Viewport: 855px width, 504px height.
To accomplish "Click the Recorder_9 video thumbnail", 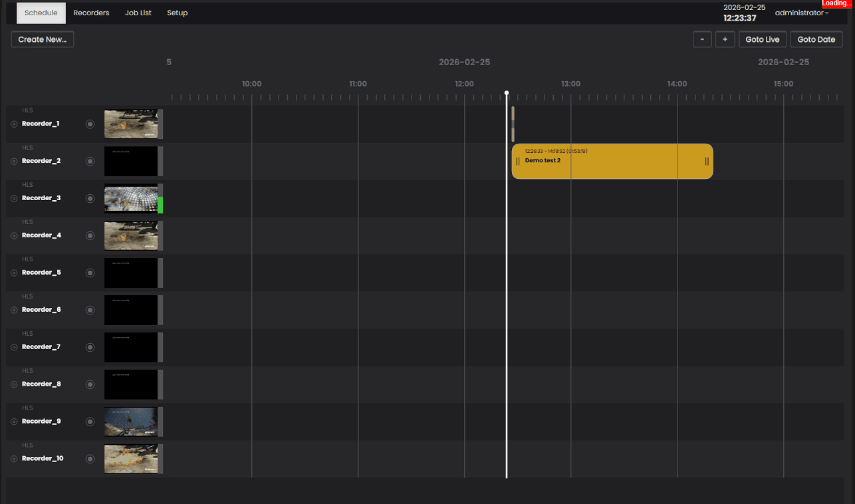I will (x=132, y=421).
